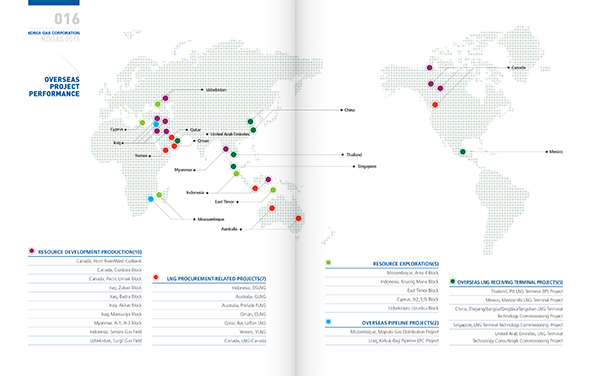Click the dark green marker in Mexico
591x376 pixels.
(463, 152)
